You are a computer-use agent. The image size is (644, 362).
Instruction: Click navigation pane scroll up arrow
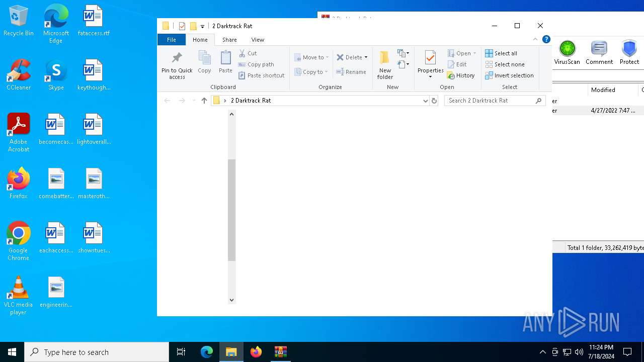[231, 114]
